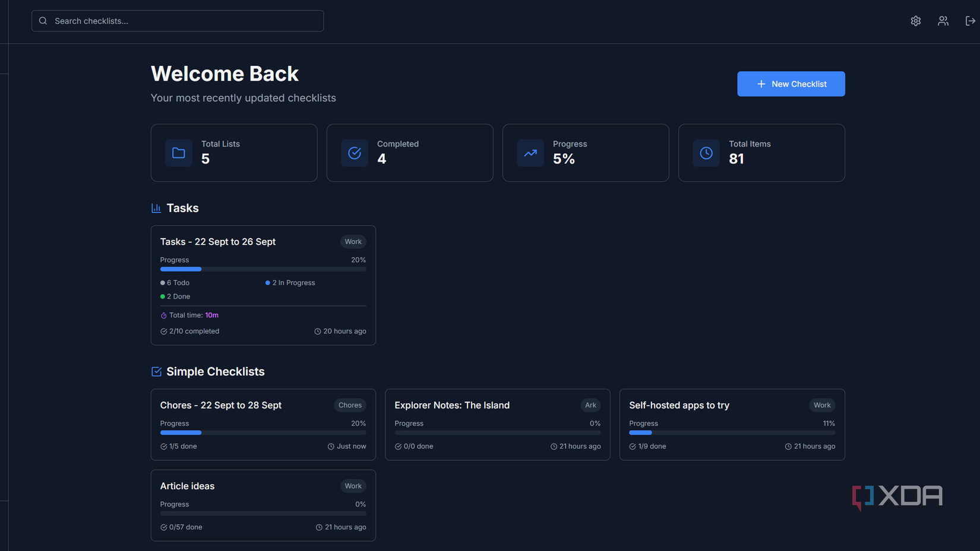The width and height of the screenshot is (980, 551).
Task: Expand the Self-hosted apps to try checklist
Action: tap(732, 425)
